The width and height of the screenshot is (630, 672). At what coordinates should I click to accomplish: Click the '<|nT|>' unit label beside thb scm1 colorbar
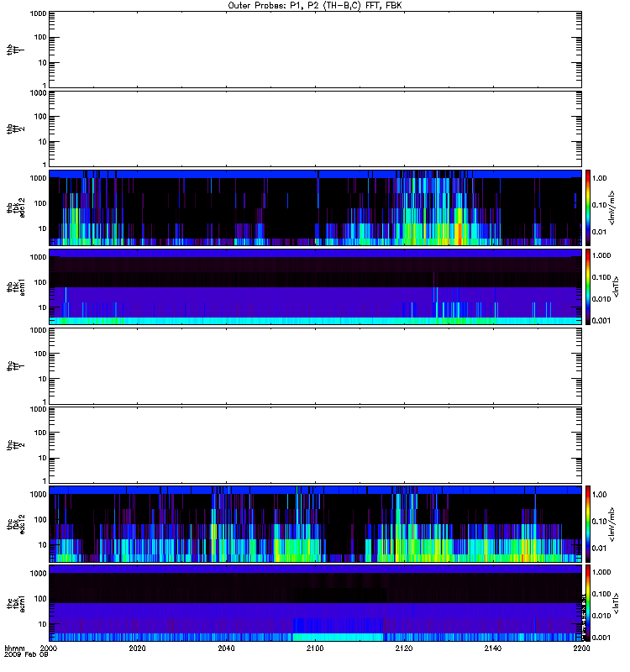[x=616, y=286]
